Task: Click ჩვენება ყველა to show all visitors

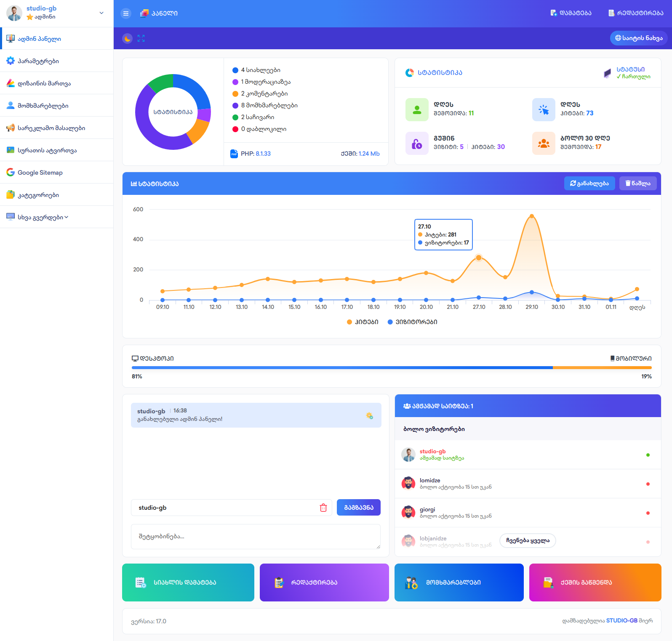Action: (527, 540)
